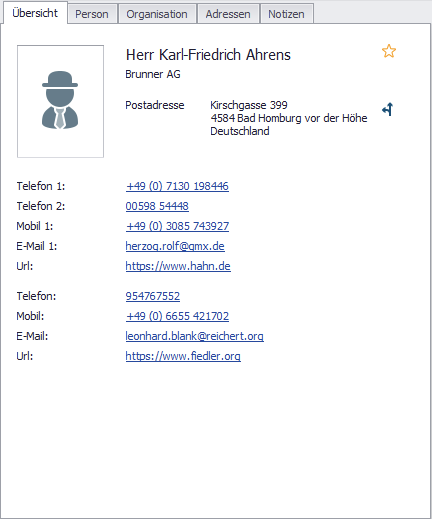Call Telefon 1 number +49 (0) 7130 198446
This screenshot has width=432, height=519.
(x=177, y=186)
